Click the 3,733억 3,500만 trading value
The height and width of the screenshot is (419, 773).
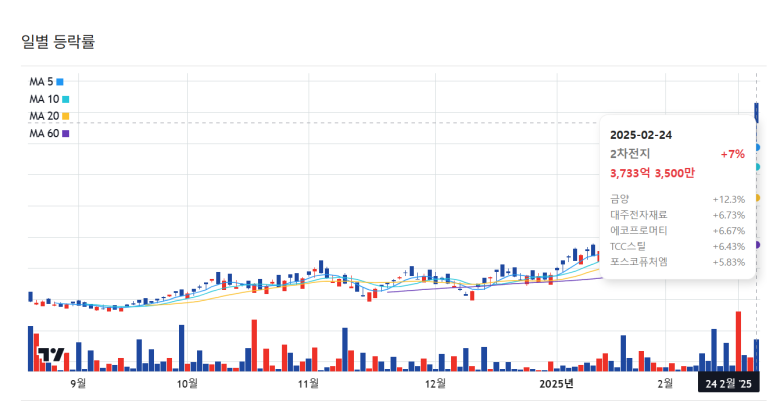[652, 173]
